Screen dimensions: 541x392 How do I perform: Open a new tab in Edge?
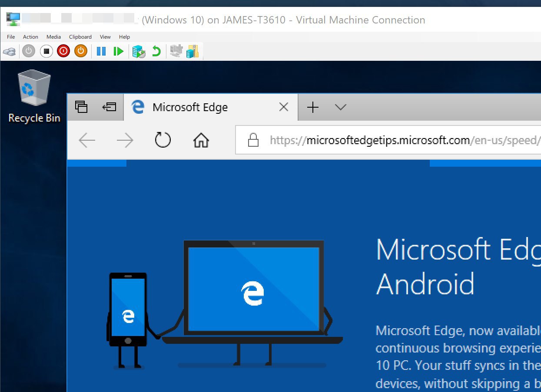[313, 107]
